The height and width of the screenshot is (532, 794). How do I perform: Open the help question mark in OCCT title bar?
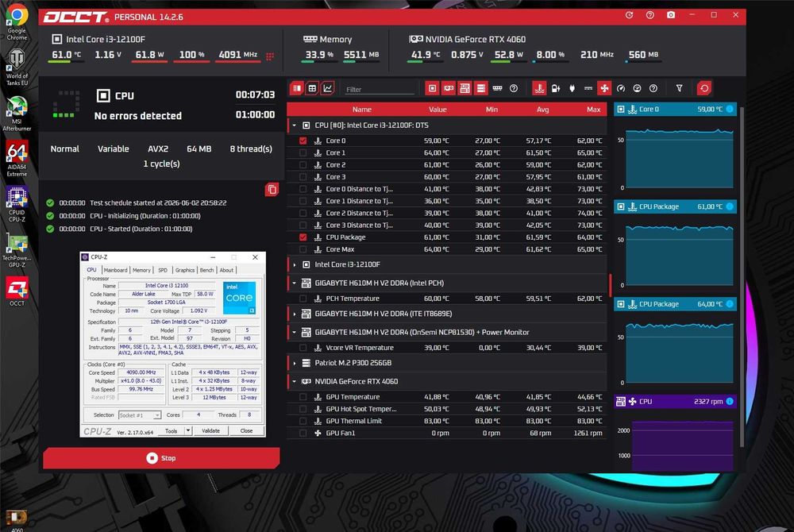(x=650, y=15)
